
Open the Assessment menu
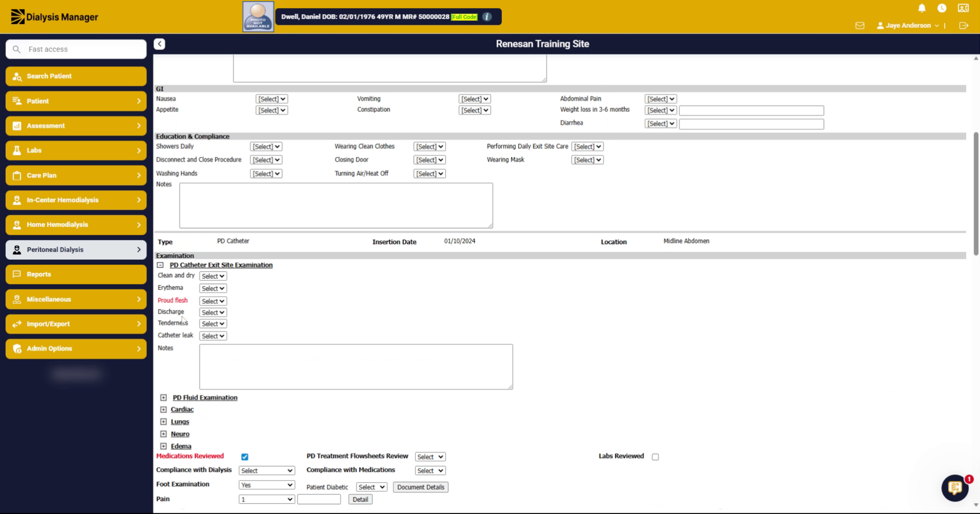coord(76,126)
